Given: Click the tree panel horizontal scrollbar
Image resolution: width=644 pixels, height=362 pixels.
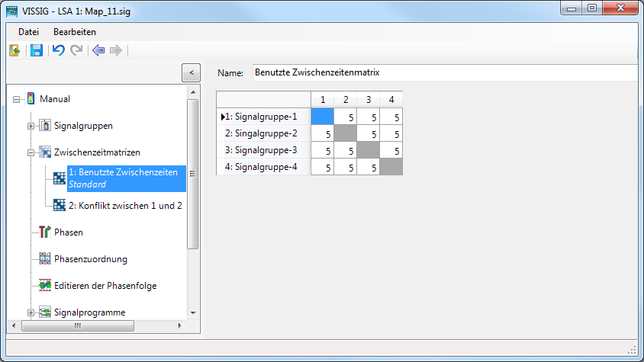Looking at the screenshot, I should pos(76,325).
